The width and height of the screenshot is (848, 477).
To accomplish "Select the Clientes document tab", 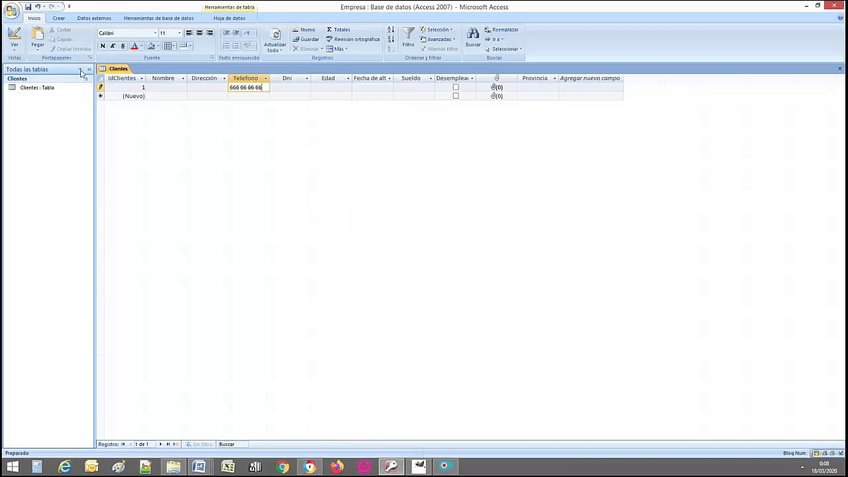I will point(114,69).
